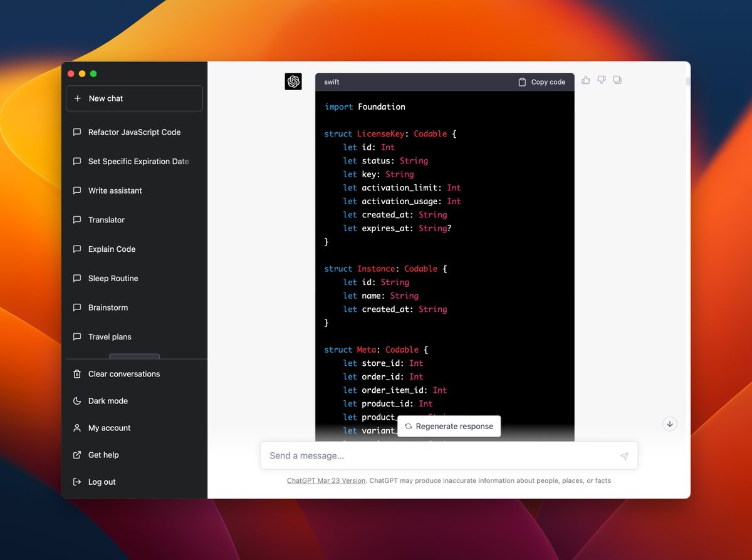
Task: Click 'let order_item_id: Int' line
Action: (x=395, y=390)
